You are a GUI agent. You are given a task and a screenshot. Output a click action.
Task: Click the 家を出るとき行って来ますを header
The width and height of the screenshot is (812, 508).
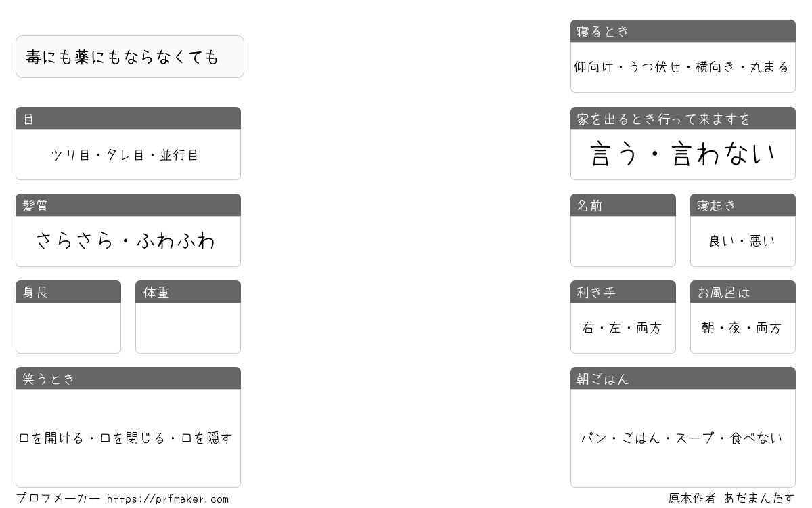[x=683, y=119]
